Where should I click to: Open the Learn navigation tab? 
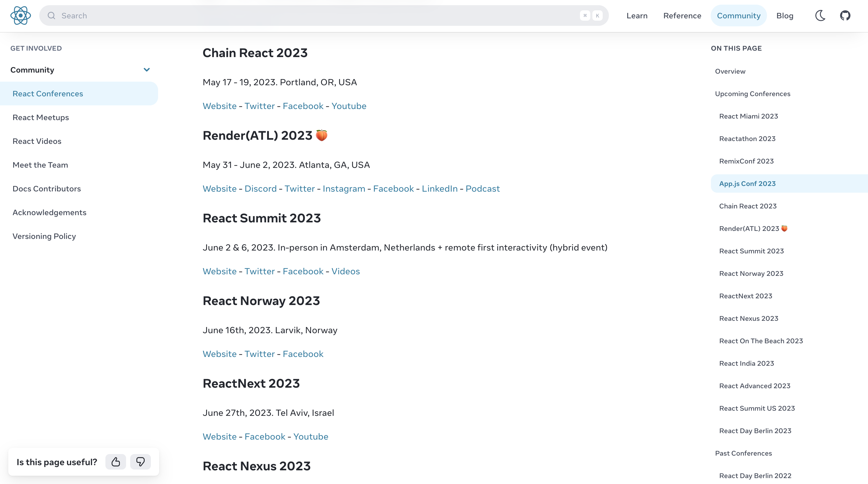pos(637,15)
